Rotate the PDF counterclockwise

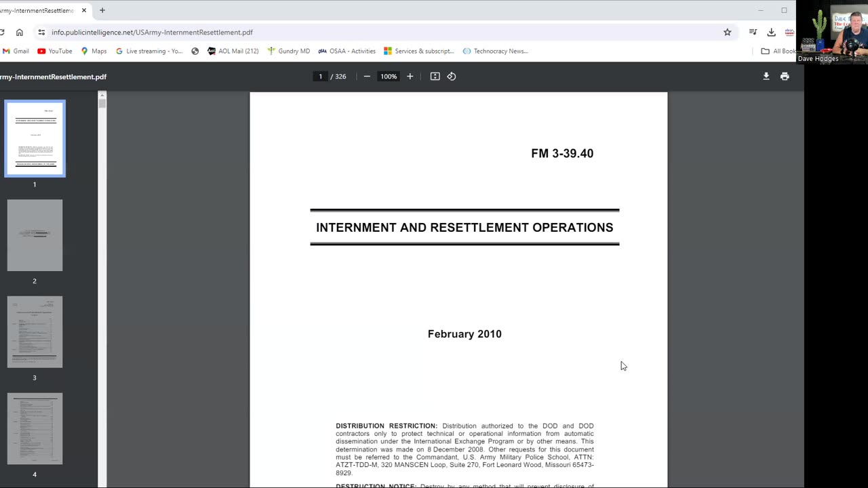click(452, 77)
